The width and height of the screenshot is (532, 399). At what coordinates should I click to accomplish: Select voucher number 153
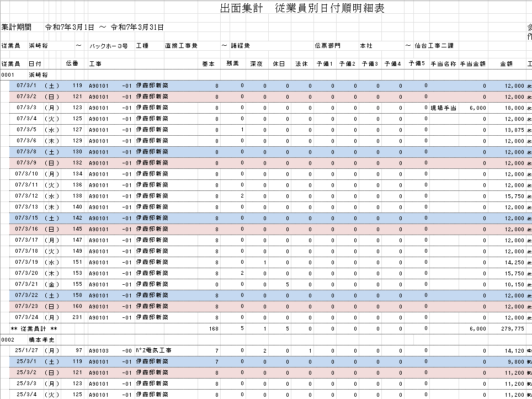click(x=77, y=273)
